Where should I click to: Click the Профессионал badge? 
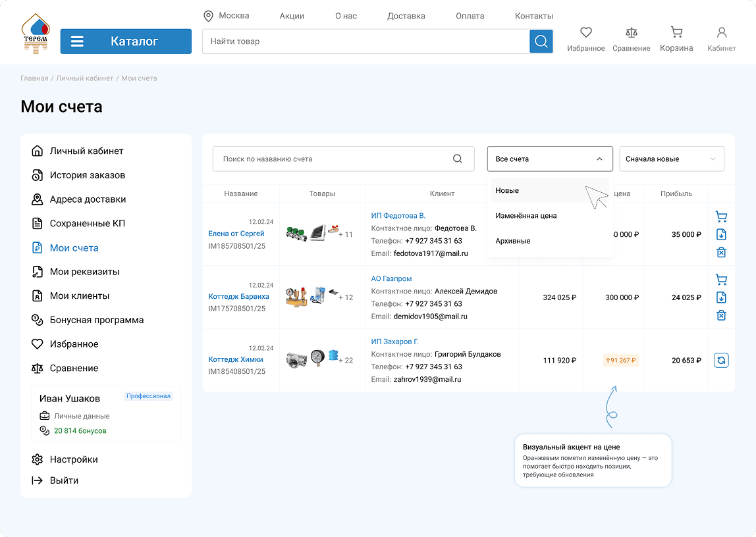[x=149, y=396]
